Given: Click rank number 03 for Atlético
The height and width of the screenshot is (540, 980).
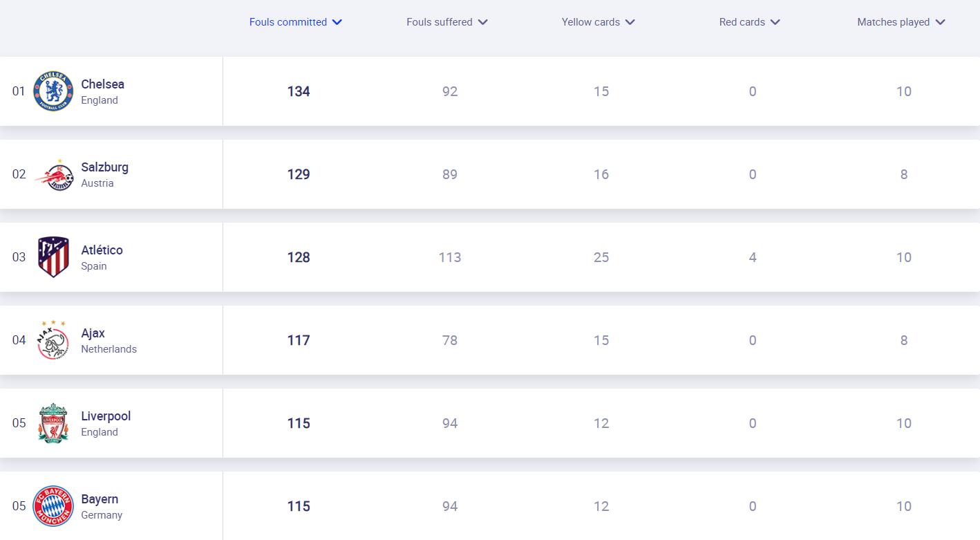Looking at the screenshot, I should (19, 257).
